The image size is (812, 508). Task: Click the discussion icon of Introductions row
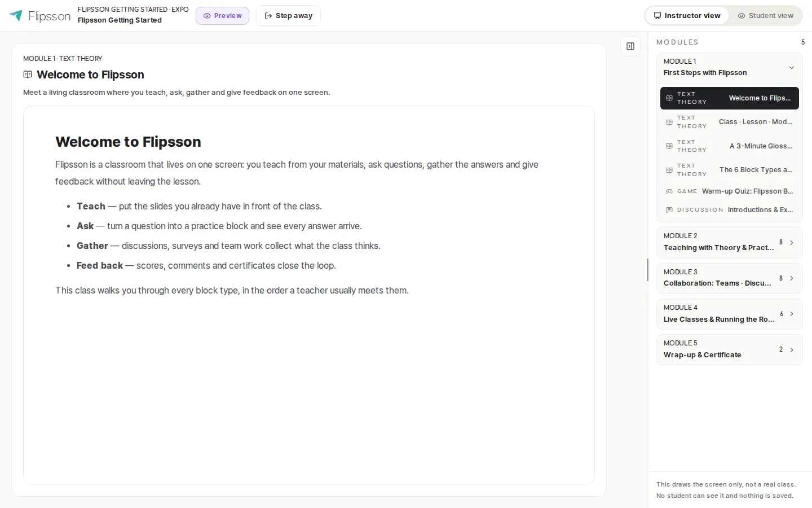point(669,210)
